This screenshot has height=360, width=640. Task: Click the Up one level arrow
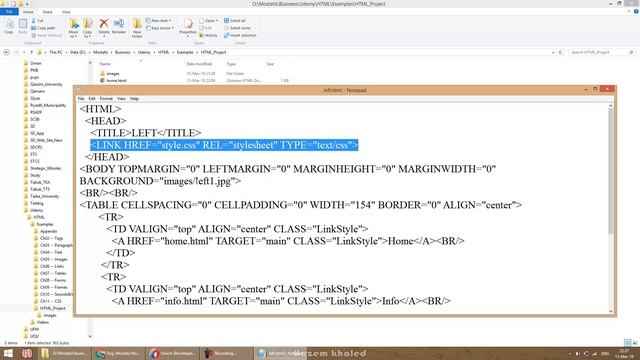click(31, 52)
